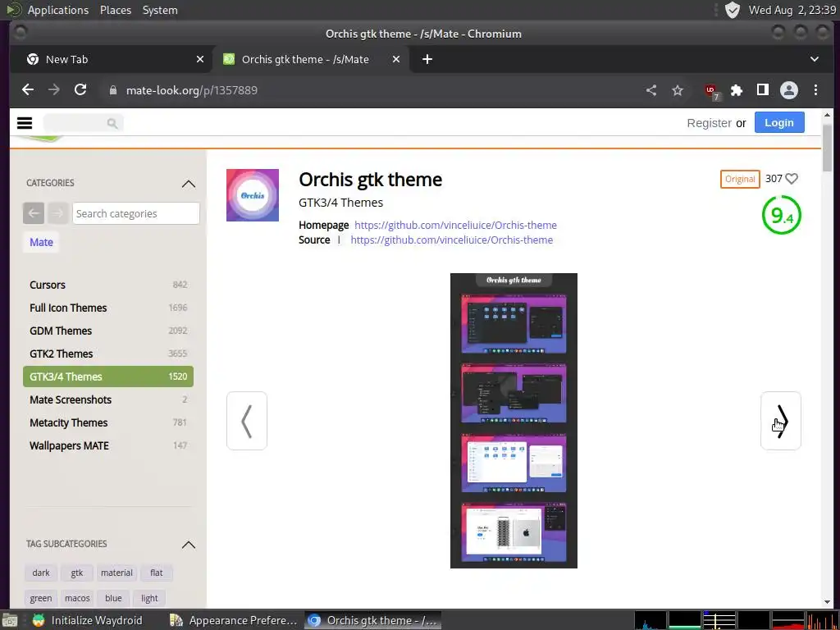The height and width of the screenshot is (630, 840).
Task: Filter by the dark tag
Action: pos(41,573)
